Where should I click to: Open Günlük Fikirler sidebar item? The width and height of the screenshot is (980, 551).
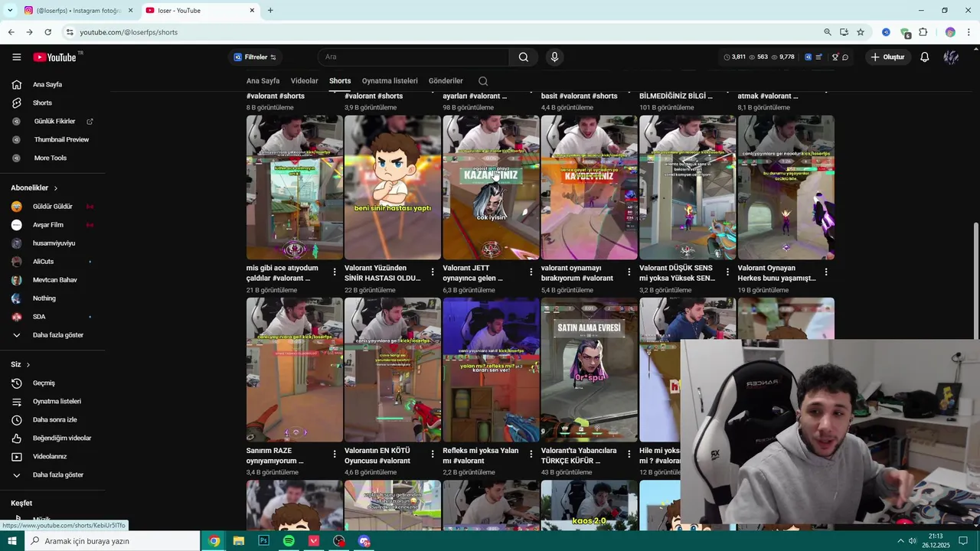click(54, 121)
